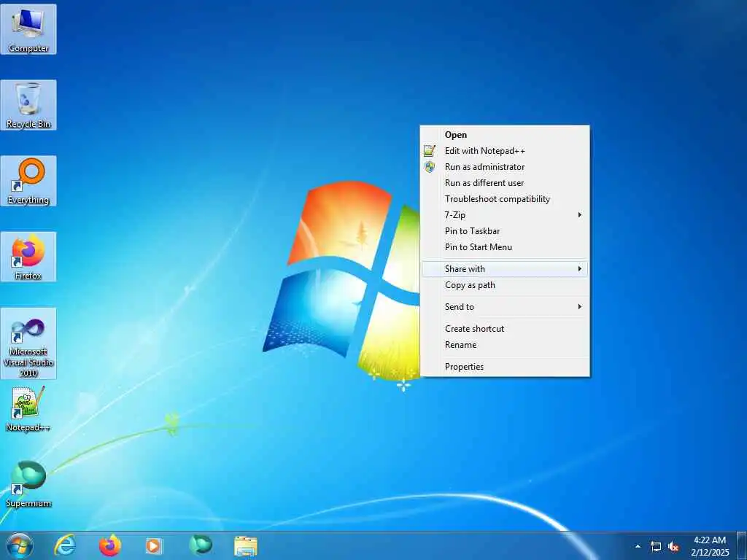Click the network status tray icon

pyautogui.click(x=656, y=547)
